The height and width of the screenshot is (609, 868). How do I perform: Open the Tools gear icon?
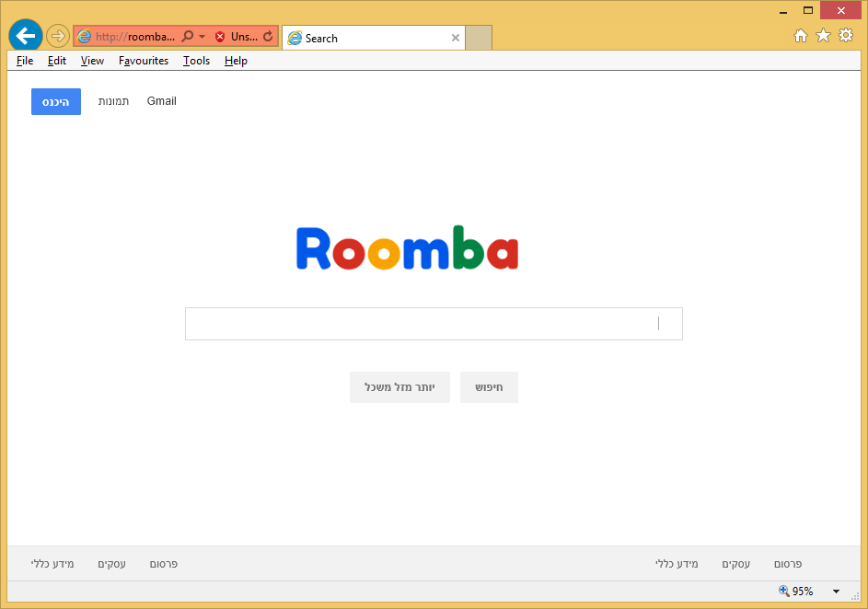846,36
